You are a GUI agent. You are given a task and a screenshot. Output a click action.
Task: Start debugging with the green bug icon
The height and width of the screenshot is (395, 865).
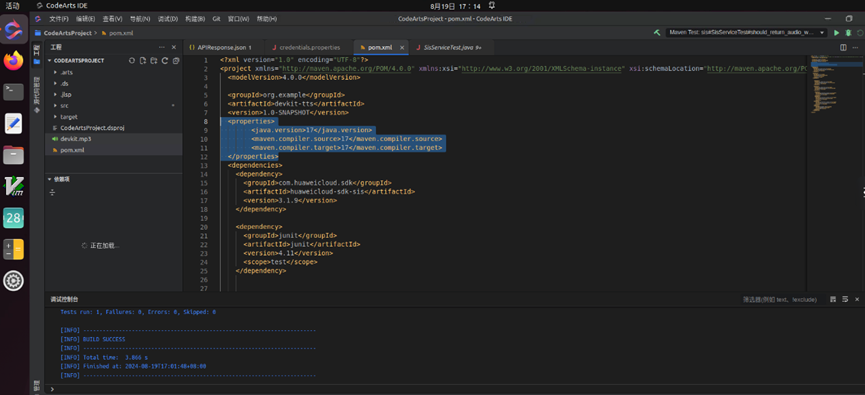click(x=848, y=33)
